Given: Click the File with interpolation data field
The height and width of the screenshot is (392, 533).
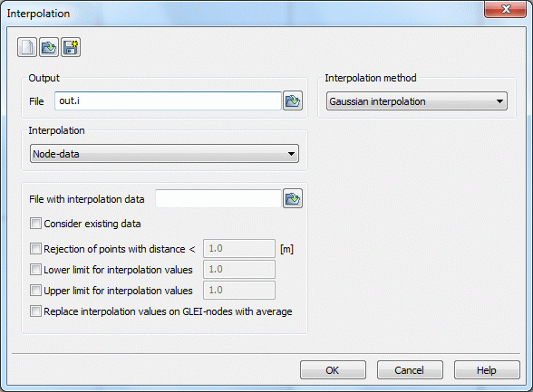Looking at the screenshot, I should click(x=218, y=198).
